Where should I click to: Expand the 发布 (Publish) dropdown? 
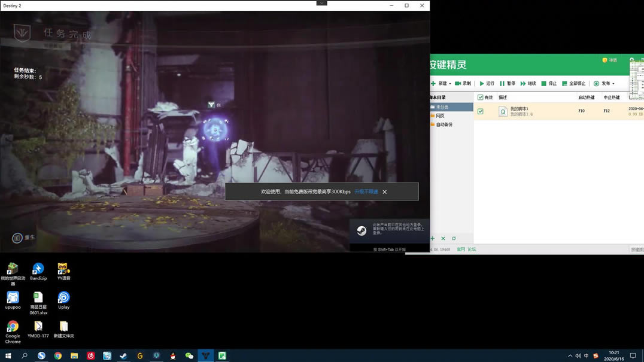coord(613,84)
